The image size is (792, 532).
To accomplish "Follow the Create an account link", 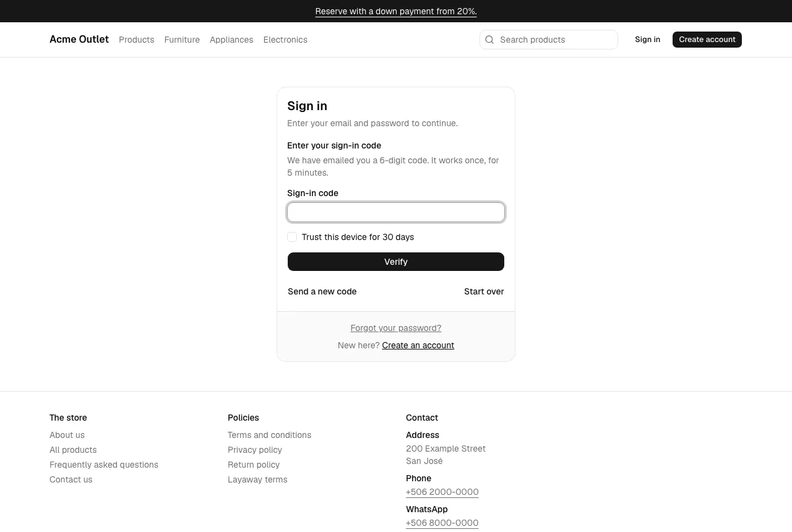I will pyautogui.click(x=418, y=345).
